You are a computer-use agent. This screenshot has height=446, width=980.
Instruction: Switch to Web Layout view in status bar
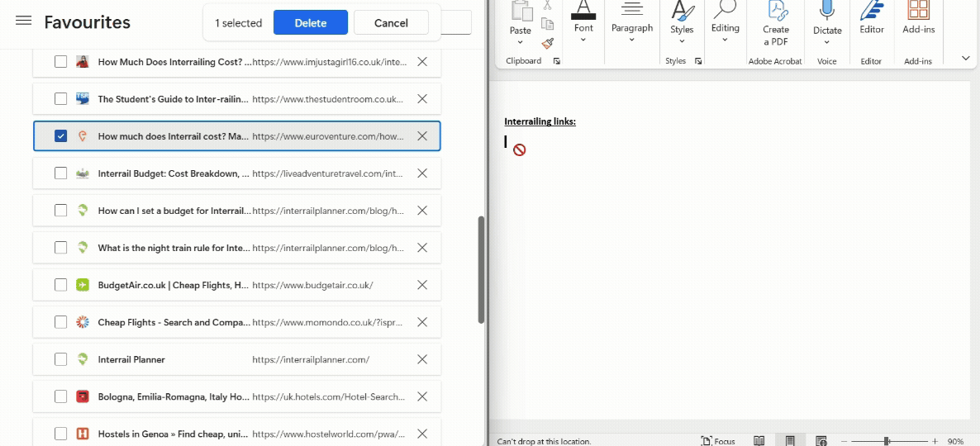click(821, 441)
